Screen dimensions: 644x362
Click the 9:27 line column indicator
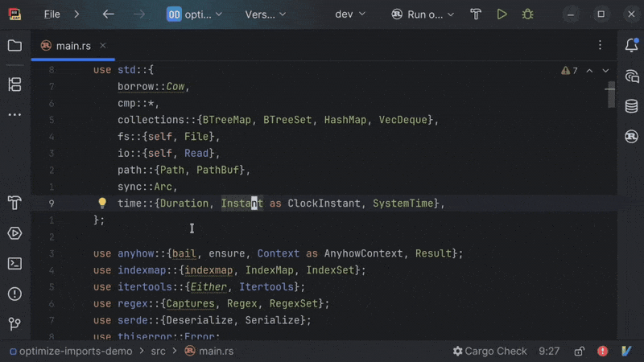pos(549,351)
